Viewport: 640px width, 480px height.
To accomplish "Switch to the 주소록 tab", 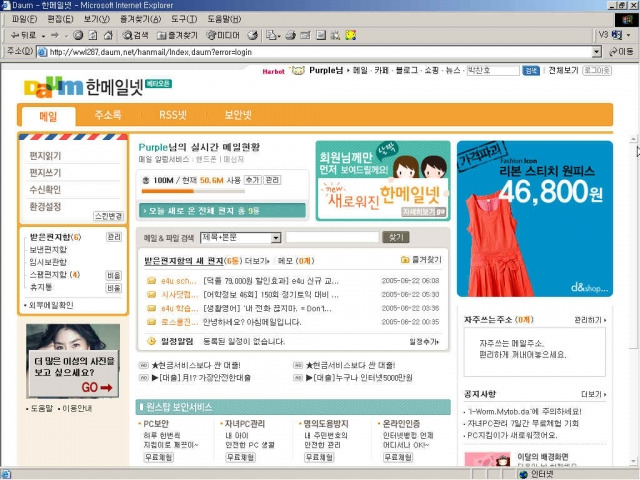I will [x=108, y=115].
